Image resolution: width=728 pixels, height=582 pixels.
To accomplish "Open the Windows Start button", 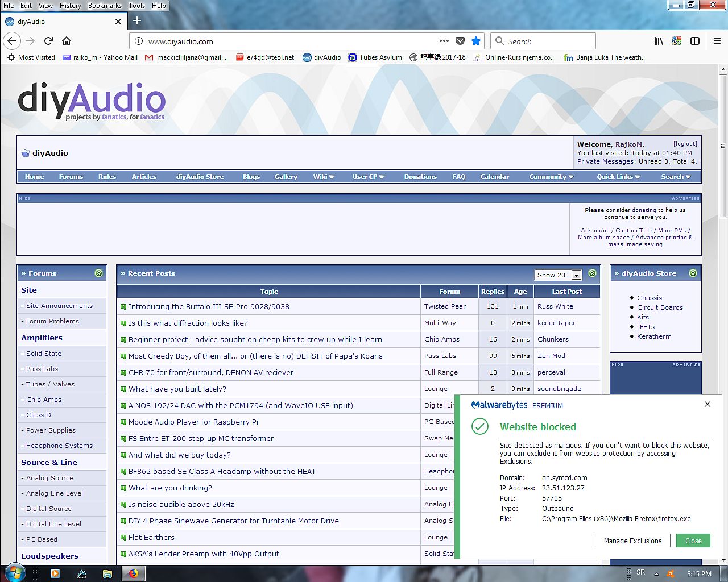I will 15,572.
